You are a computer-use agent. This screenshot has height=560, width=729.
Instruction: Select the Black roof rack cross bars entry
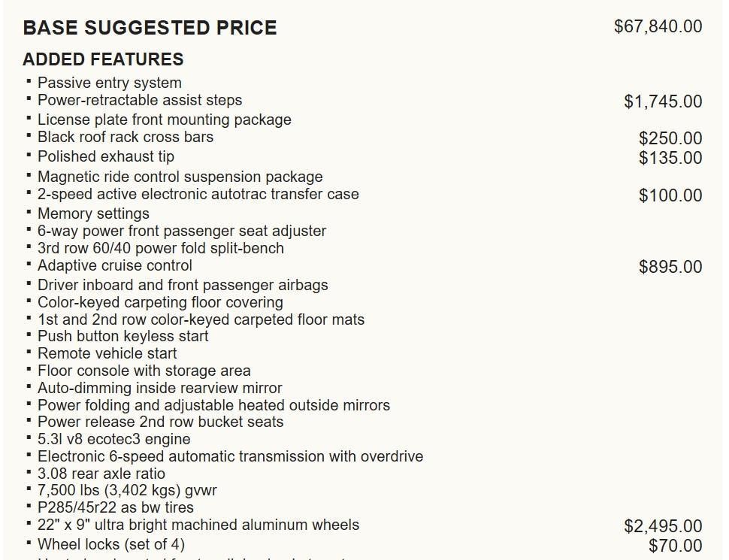[x=126, y=137]
